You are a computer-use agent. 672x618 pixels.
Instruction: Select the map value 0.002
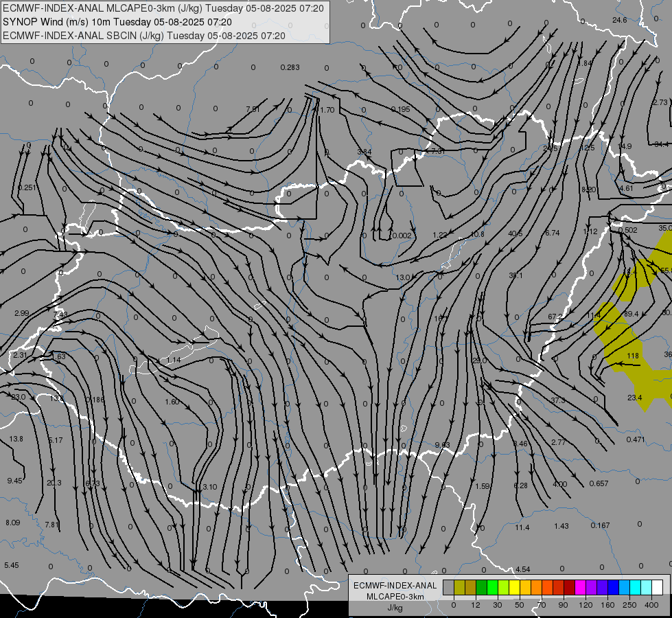point(402,236)
